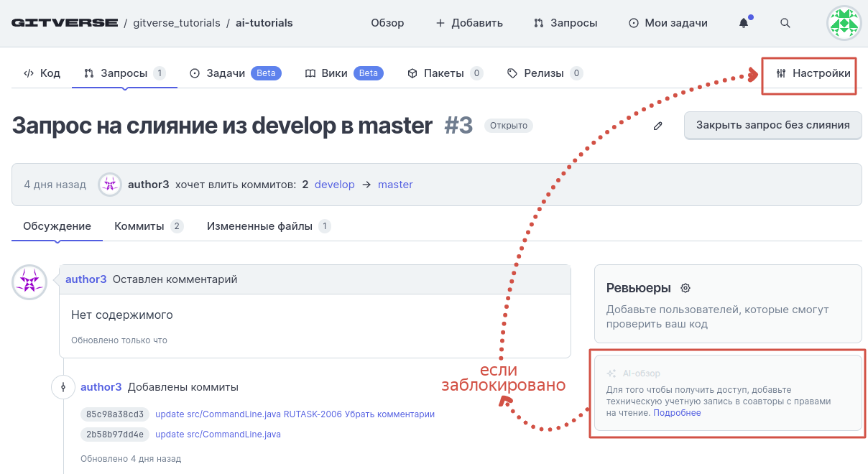Click the Открыто status badge
The height and width of the screenshot is (474, 868).
(x=509, y=126)
